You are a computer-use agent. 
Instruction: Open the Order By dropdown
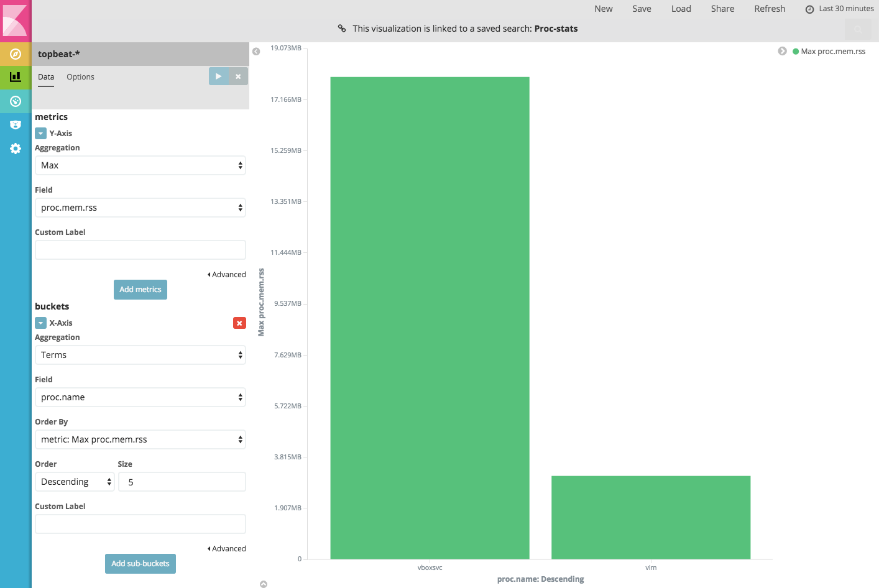click(140, 439)
